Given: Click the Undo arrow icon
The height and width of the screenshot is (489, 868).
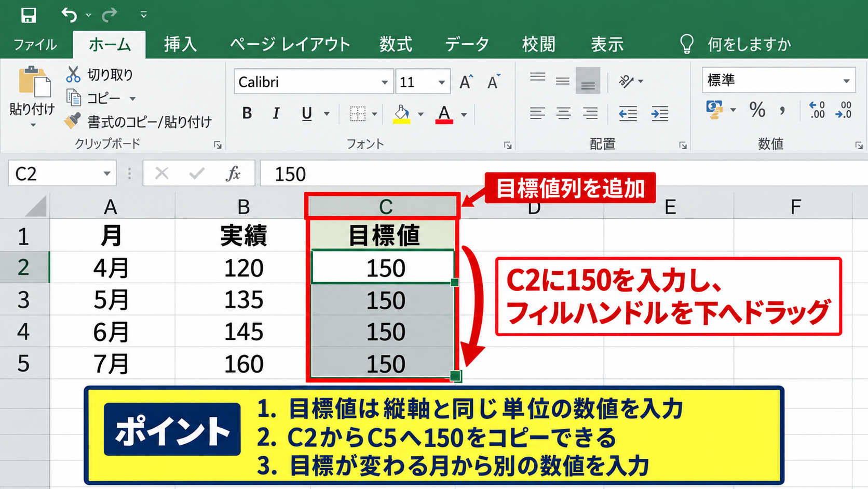Looking at the screenshot, I should (69, 15).
